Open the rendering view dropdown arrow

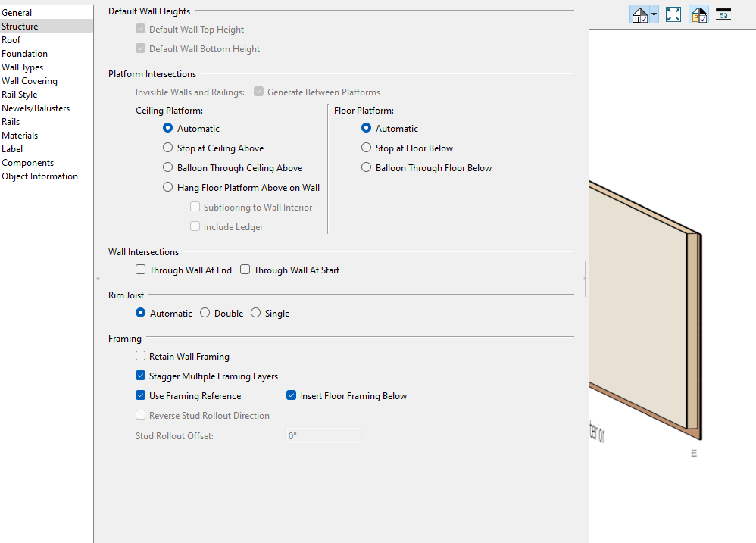[654, 14]
